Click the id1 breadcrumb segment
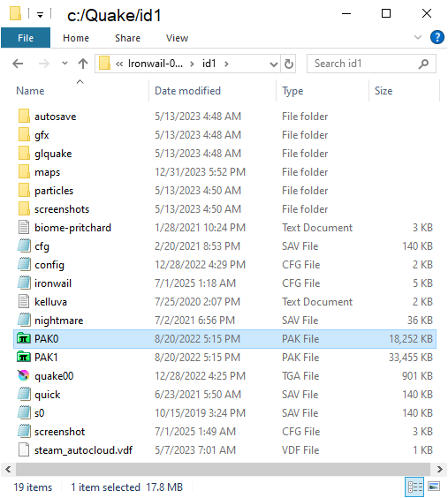The image size is (448, 498). point(209,64)
